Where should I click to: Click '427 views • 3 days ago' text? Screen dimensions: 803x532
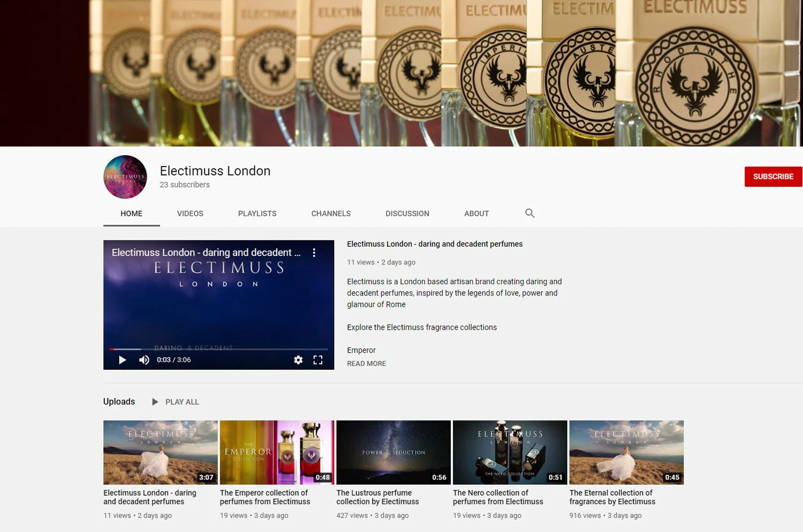coord(373,515)
